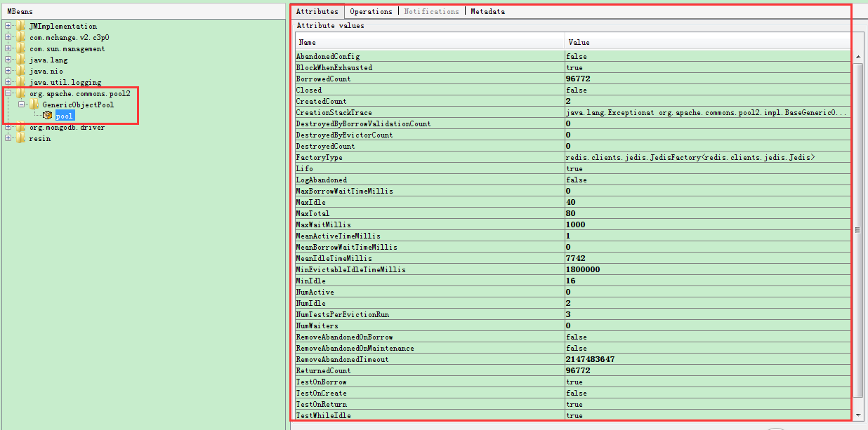The height and width of the screenshot is (430, 868).
Task: Click the Value column header
Action: 708,42
